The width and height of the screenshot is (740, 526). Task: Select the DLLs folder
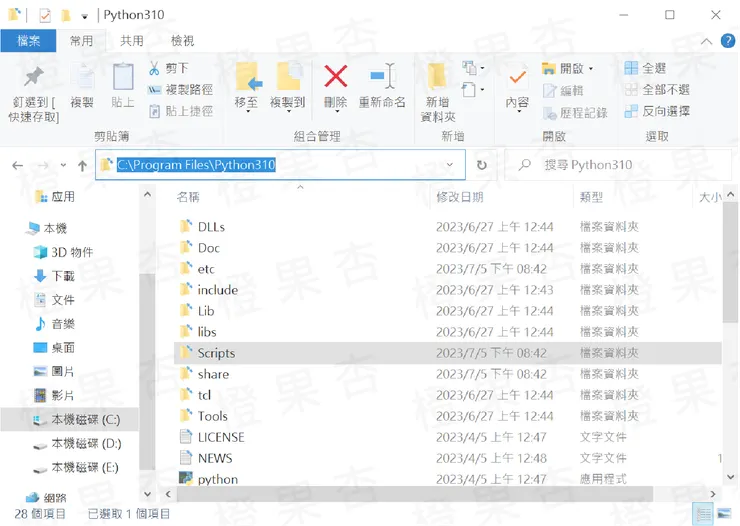coord(211,227)
